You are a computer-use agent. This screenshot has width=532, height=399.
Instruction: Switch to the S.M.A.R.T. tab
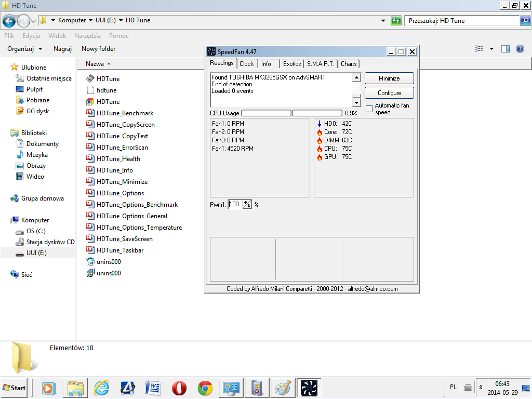(321, 64)
